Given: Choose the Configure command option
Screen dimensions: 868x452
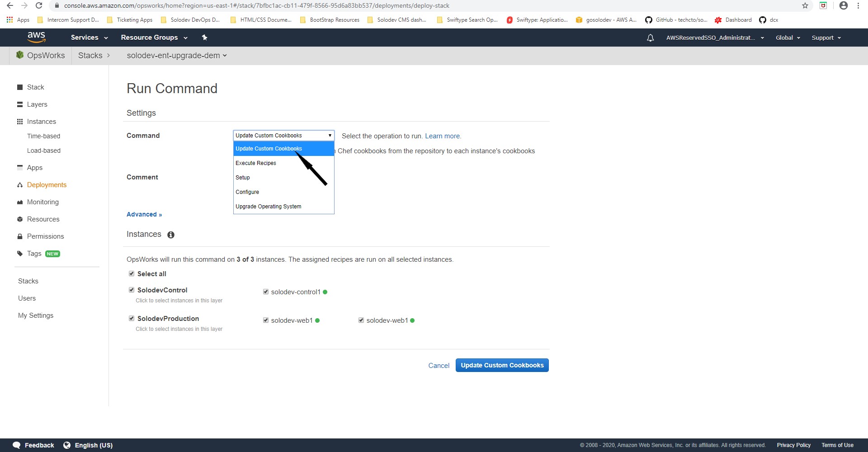Looking at the screenshot, I should (x=283, y=192).
